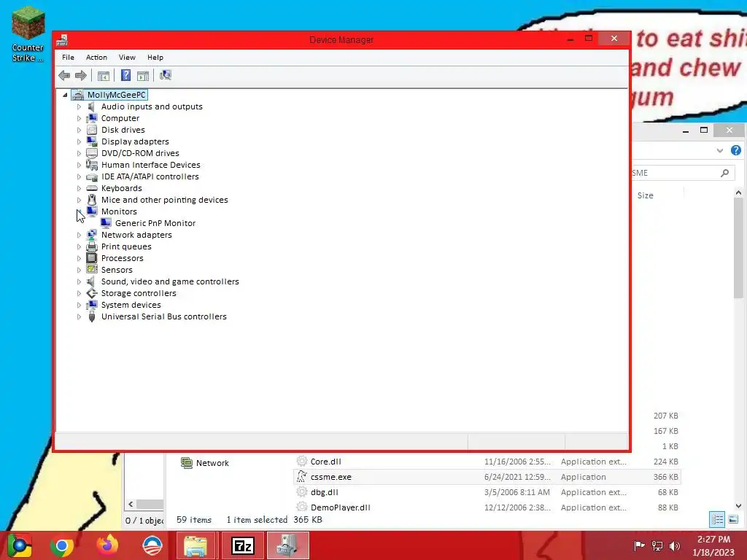
Task: Click the Action Pane toolbar icon
Action: (x=143, y=75)
